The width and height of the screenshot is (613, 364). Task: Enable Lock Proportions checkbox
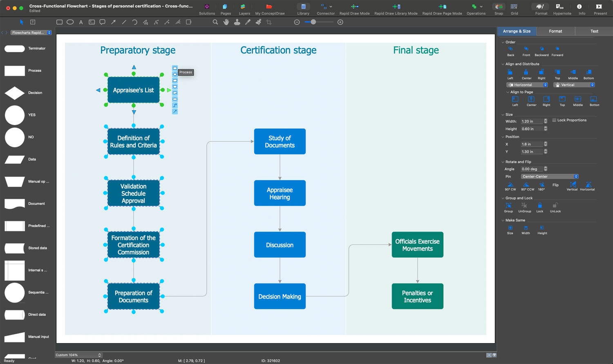click(554, 120)
